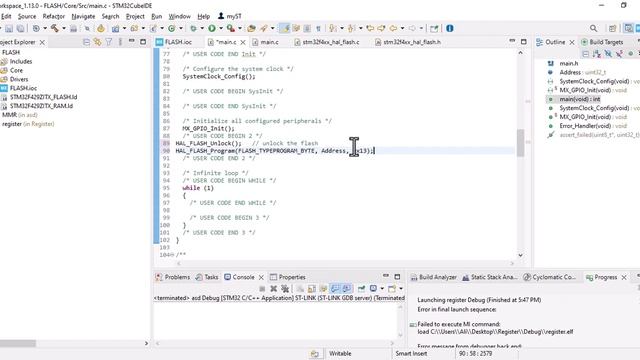Image resolution: width=640 pixels, height=360 pixels.
Task: Click the Collapse All icon in Project Explorer
Action: pos(86,42)
